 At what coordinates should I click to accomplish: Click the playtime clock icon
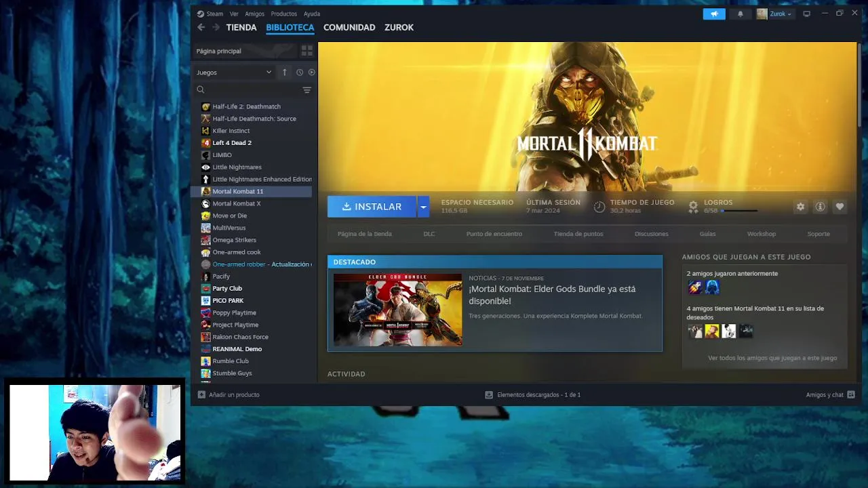point(599,207)
